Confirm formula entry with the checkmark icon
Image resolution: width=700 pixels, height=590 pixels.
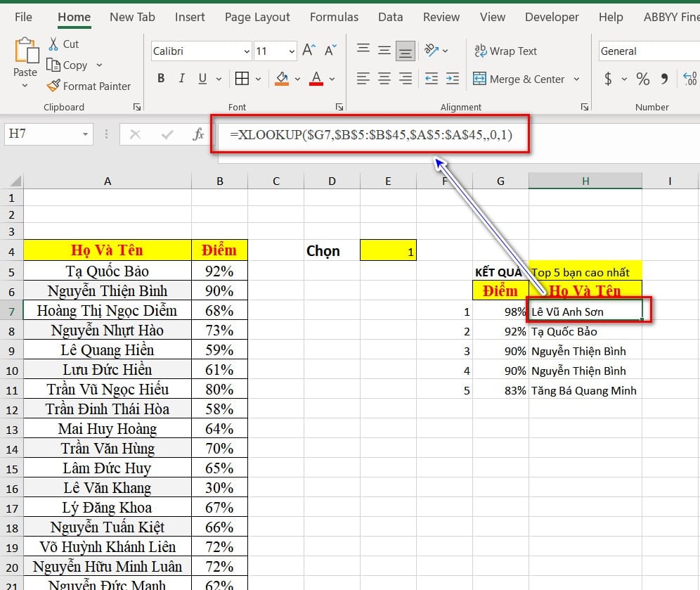pos(167,134)
